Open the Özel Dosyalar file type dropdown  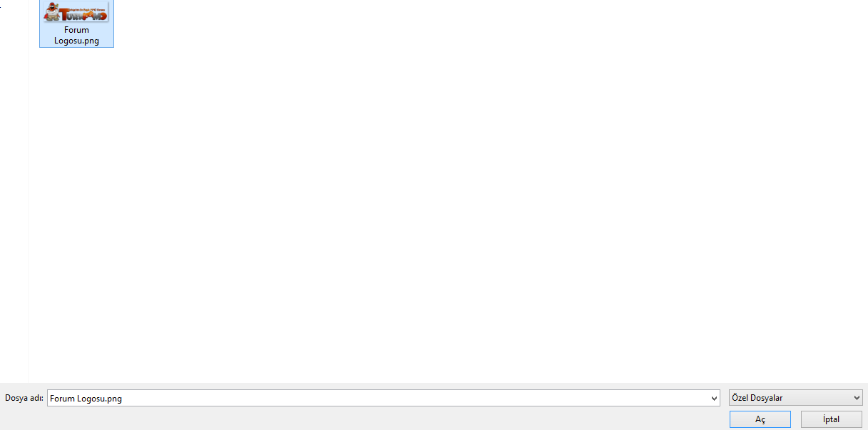(795, 398)
